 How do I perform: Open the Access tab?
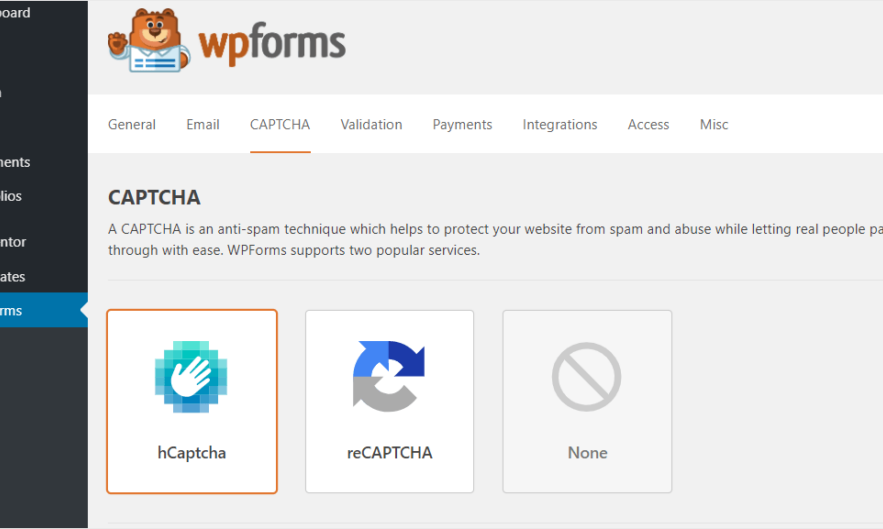(x=648, y=125)
